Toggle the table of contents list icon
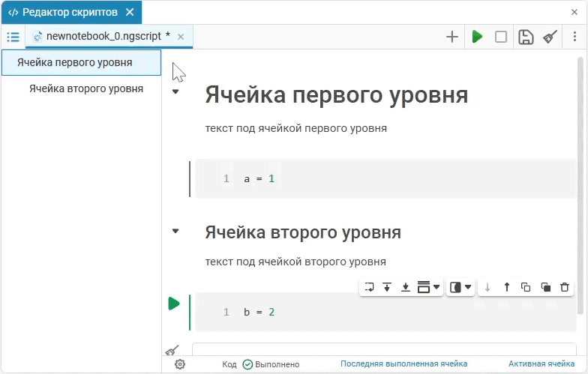The height and width of the screenshot is (374, 588). pos(13,37)
